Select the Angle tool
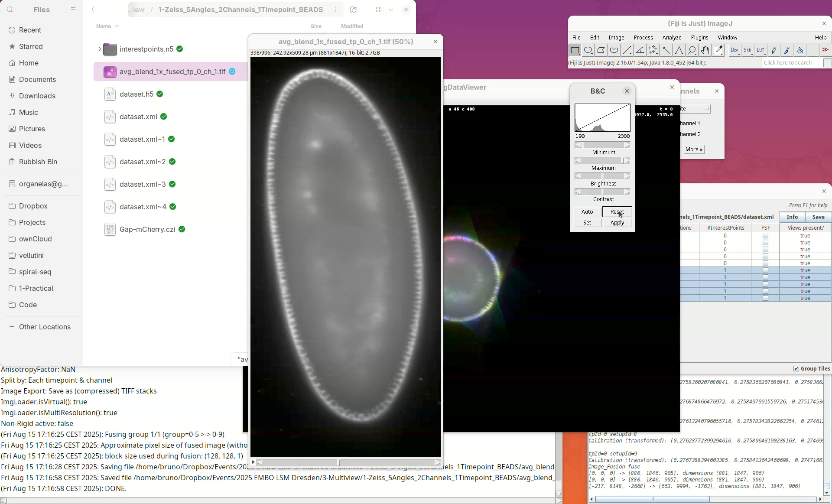Viewport: 832px width, 504px height. tap(640, 50)
